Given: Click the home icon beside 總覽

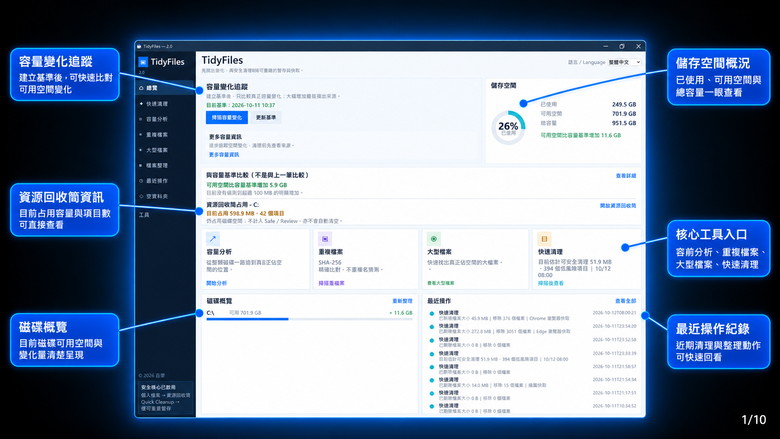Looking at the screenshot, I should (x=141, y=88).
